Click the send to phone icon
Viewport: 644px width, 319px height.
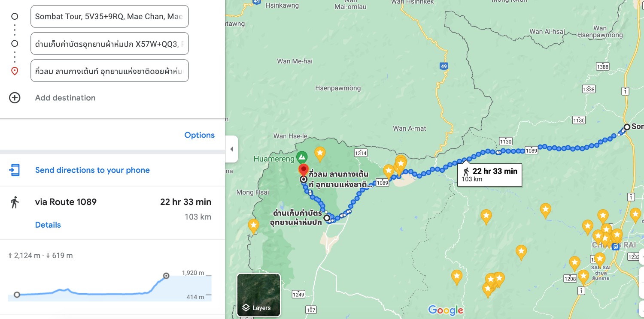pyautogui.click(x=15, y=170)
